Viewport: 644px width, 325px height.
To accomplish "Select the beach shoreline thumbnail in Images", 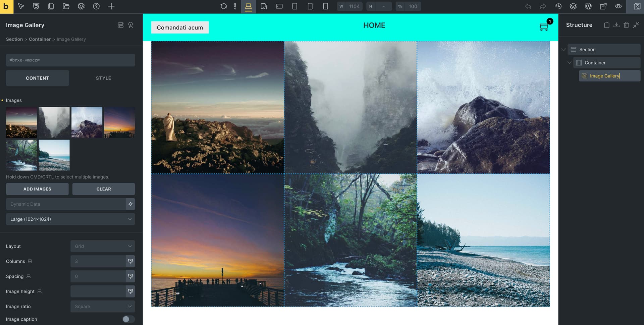I will 54,155.
